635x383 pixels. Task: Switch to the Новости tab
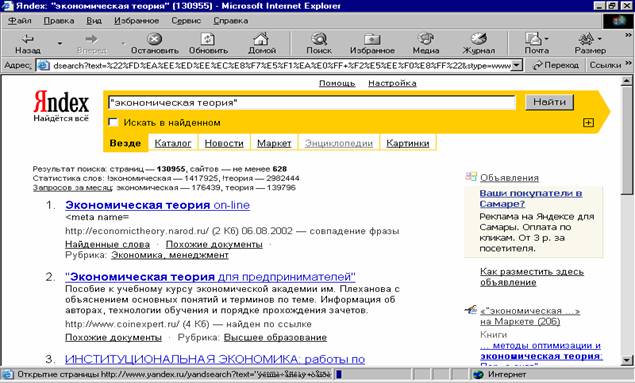224,143
